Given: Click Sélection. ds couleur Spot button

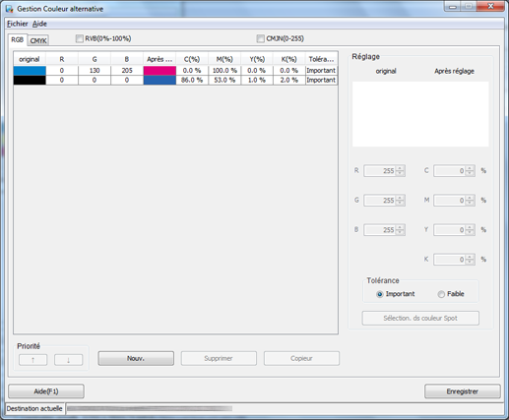Looking at the screenshot, I should 420,318.
